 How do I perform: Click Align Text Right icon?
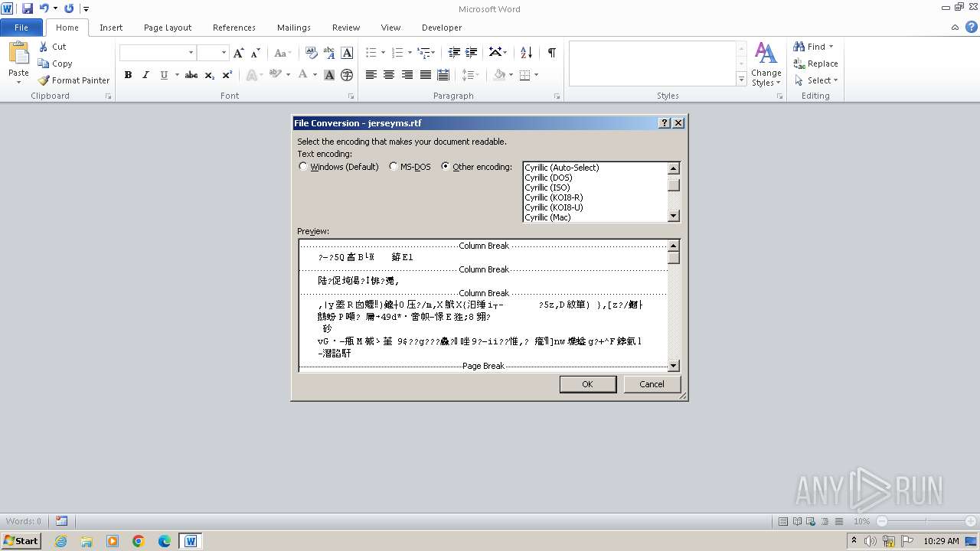pos(407,75)
